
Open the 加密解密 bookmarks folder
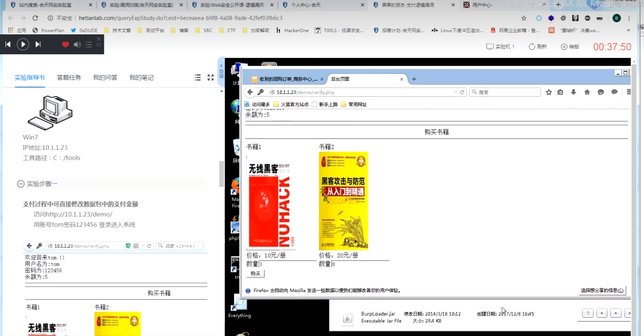pyautogui.click(x=256, y=30)
